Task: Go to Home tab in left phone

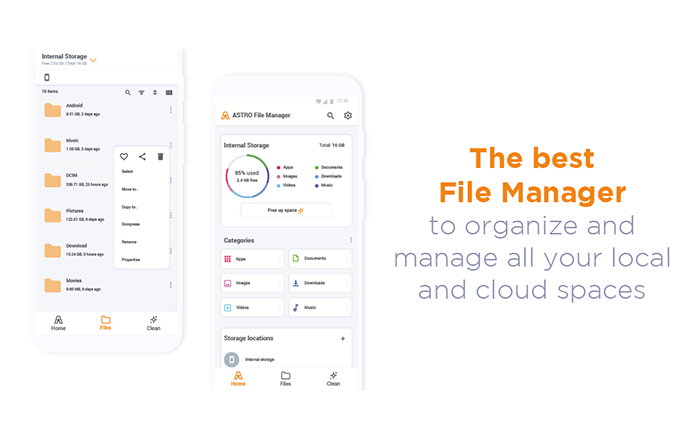Action: [58, 323]
